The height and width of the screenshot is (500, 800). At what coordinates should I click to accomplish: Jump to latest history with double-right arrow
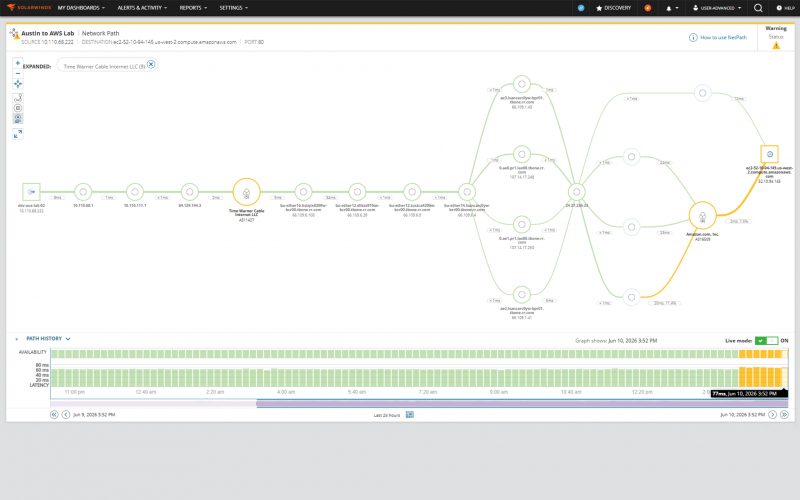pyautogui.click(x=784, y=415)
